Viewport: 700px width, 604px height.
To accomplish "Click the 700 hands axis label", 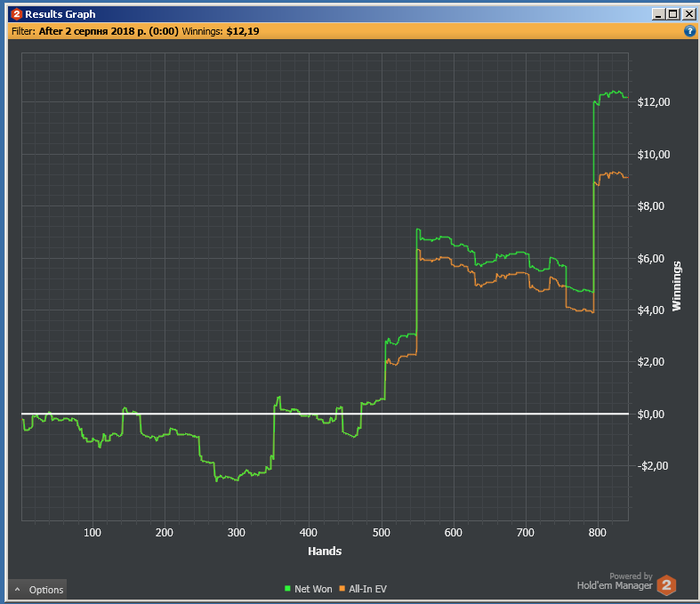I will tap(525, 533).
